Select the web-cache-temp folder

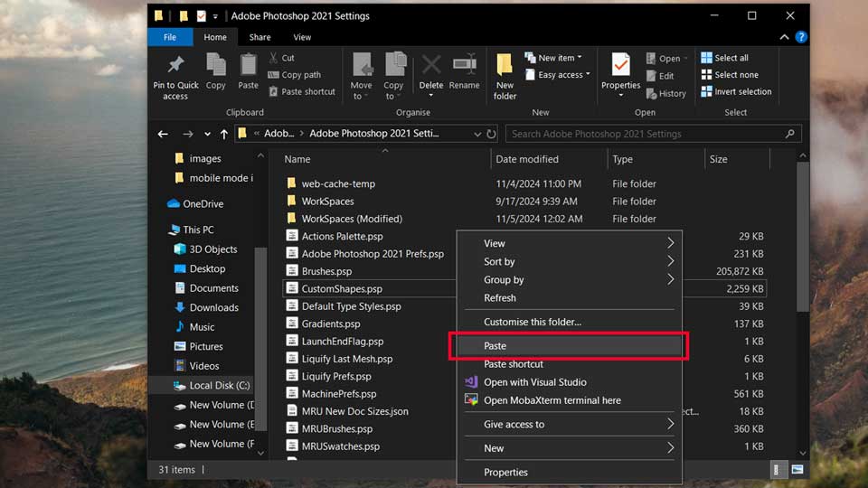click(331, 183)
